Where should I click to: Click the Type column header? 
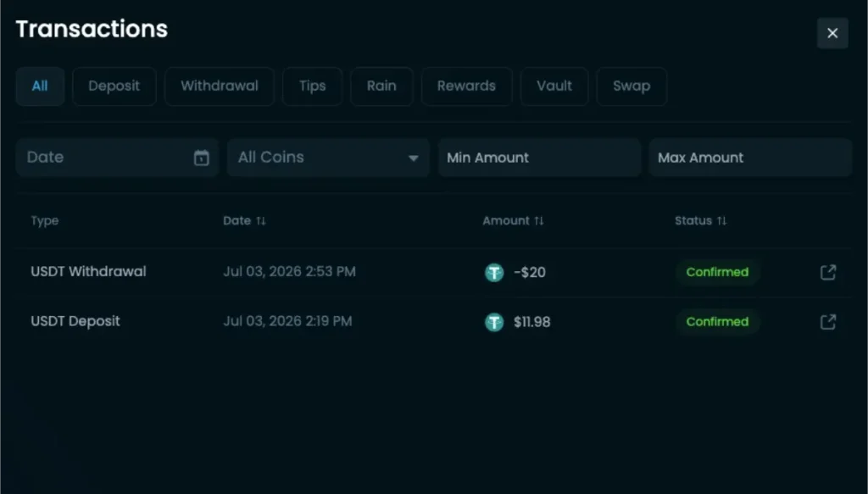(45, 220)
